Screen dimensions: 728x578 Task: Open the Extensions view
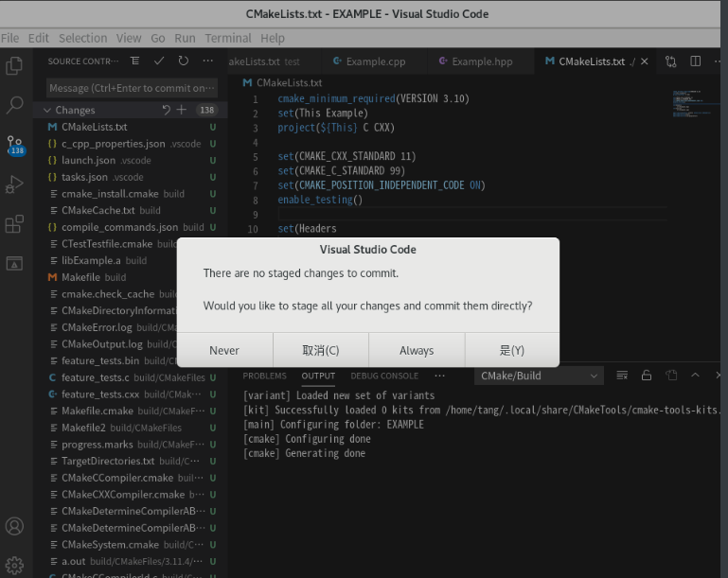(14, 224)
